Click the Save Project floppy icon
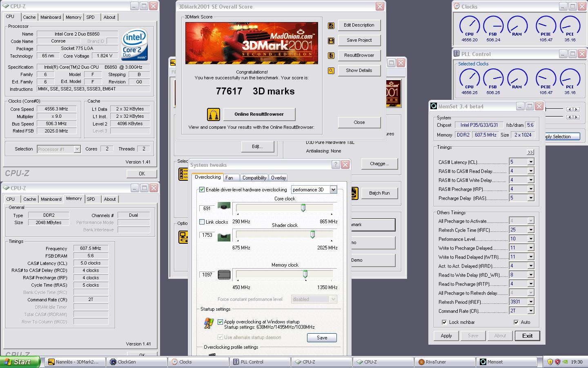The width and height of the screenshot is (588, 368). click(x=331, y=41)
